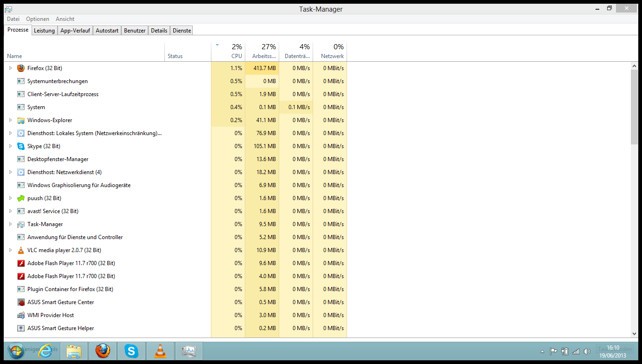Click the ASUS Smart Gesture Center icon
This screenshot has height=364, width=642.
tap(20, 302)
